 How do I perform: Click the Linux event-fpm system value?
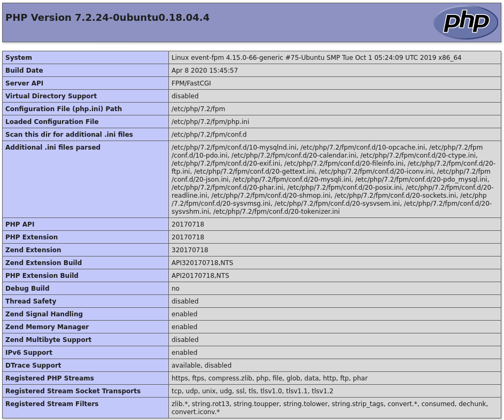(x=316, y=58)
